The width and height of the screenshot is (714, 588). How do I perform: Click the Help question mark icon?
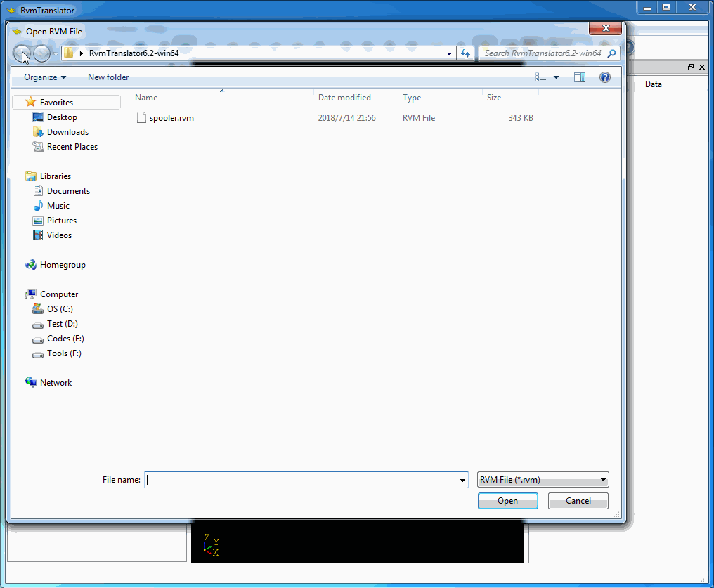pos(604,77)
